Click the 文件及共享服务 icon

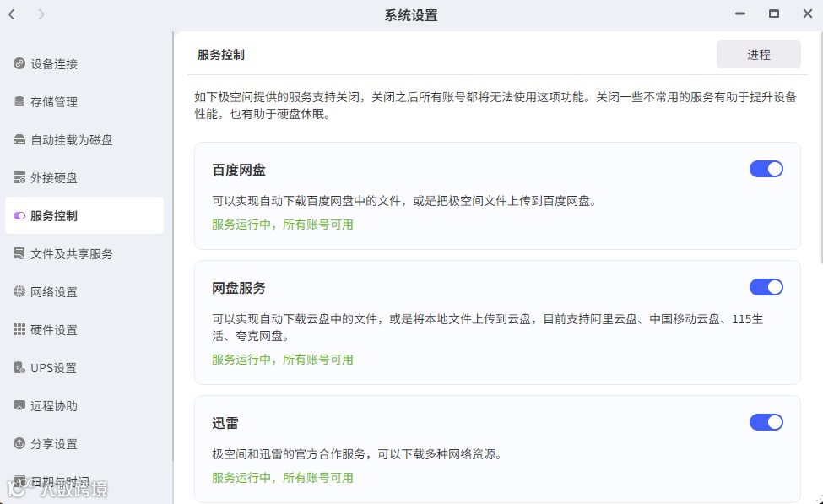click(x=19, y=253)
